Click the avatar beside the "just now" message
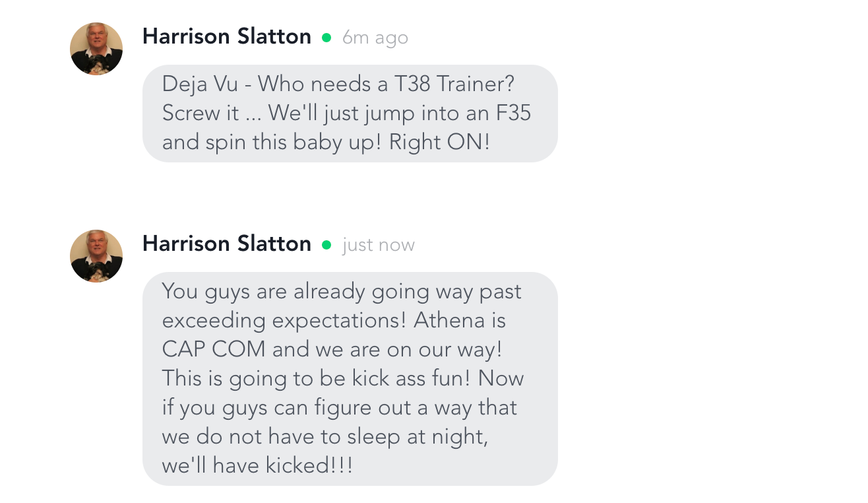Image resolution: width=868 pixels, height=503 pixels. (x=96, y=256)
